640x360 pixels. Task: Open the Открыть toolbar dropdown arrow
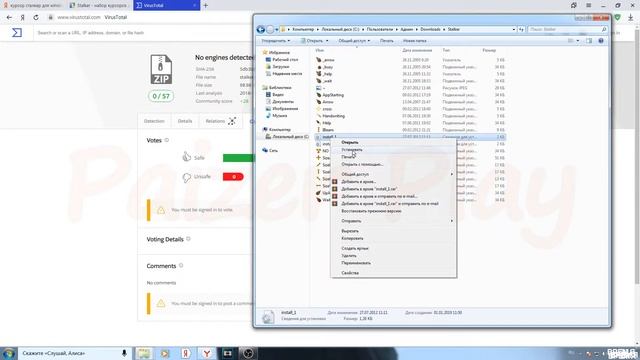point(327,41)
